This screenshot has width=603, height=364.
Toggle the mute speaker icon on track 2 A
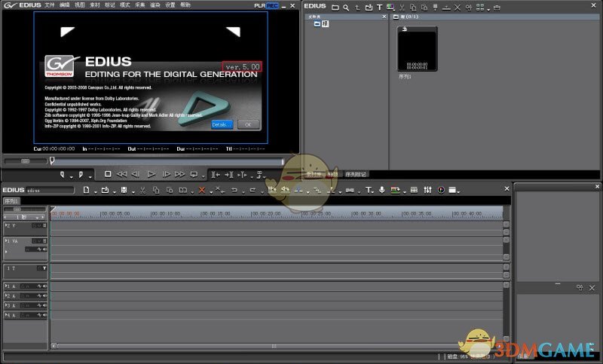pyautogui.click(x=45, y=295)
